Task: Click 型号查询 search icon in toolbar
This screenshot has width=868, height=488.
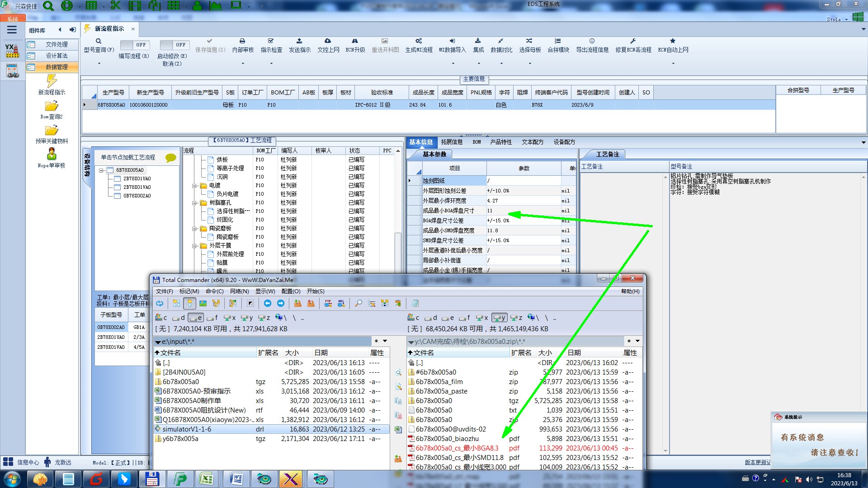Action: tap(98, 41)
